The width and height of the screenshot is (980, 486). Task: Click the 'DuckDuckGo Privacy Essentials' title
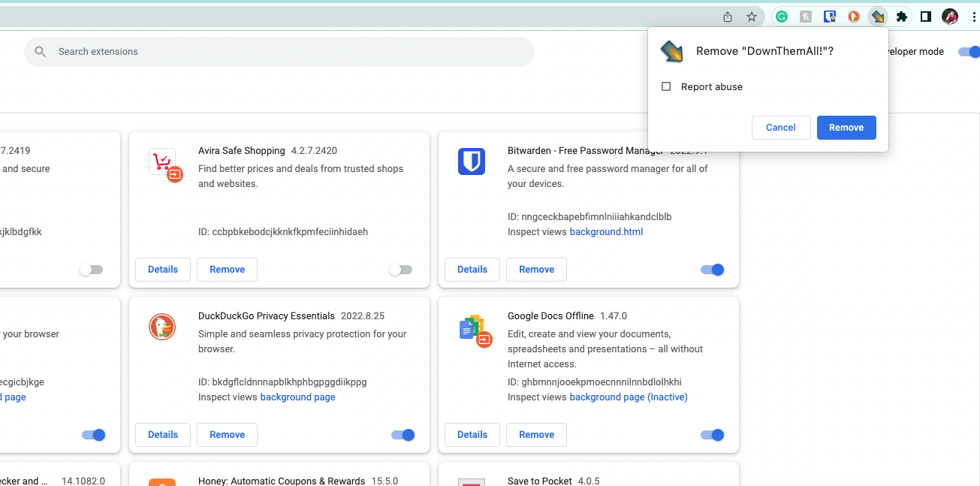(267, 316)
